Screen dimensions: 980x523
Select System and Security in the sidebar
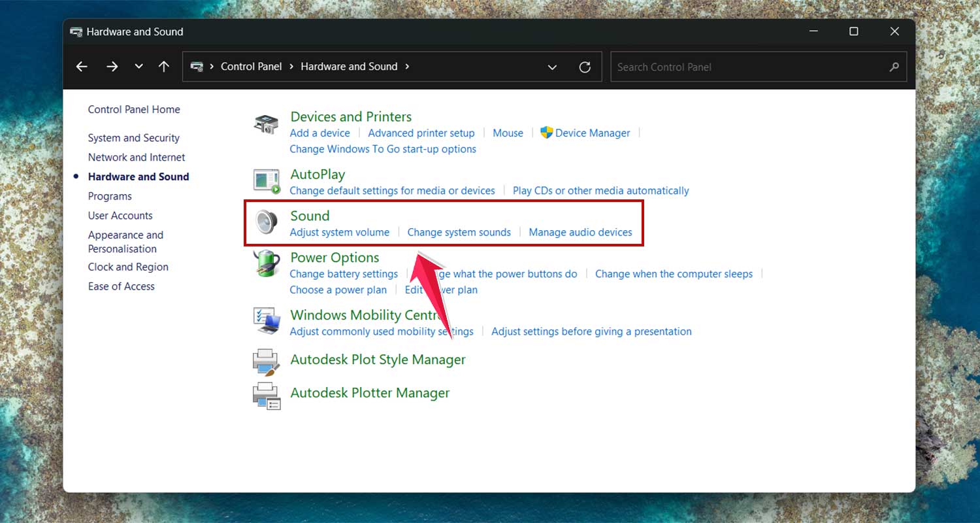[133, 138]
